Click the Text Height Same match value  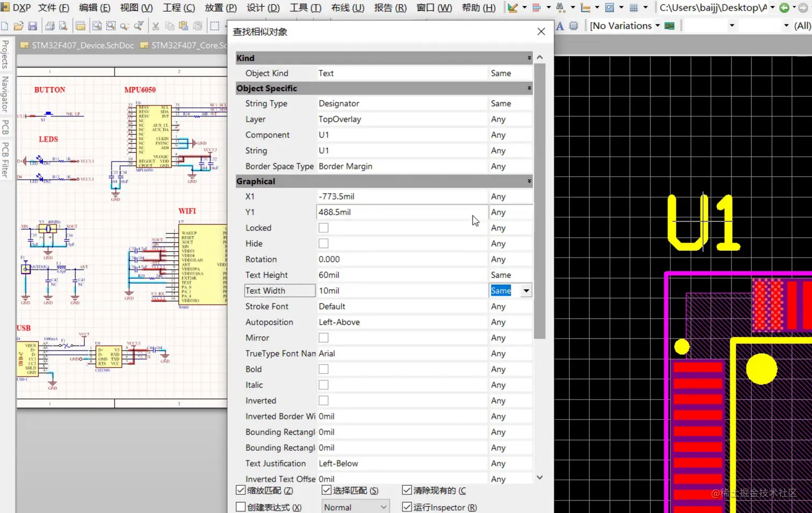pyautogui.click(x=510, y=275)
